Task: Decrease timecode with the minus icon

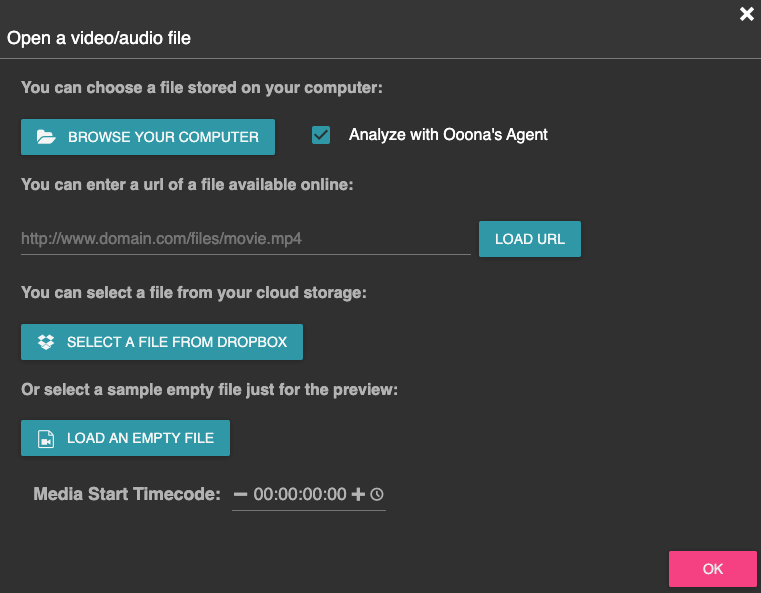Action: point(240,494)
